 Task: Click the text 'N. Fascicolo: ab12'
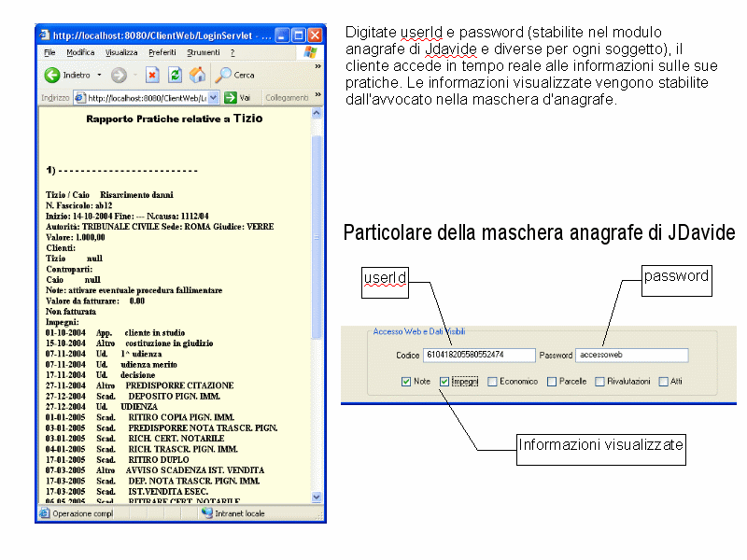pos(79,205)
